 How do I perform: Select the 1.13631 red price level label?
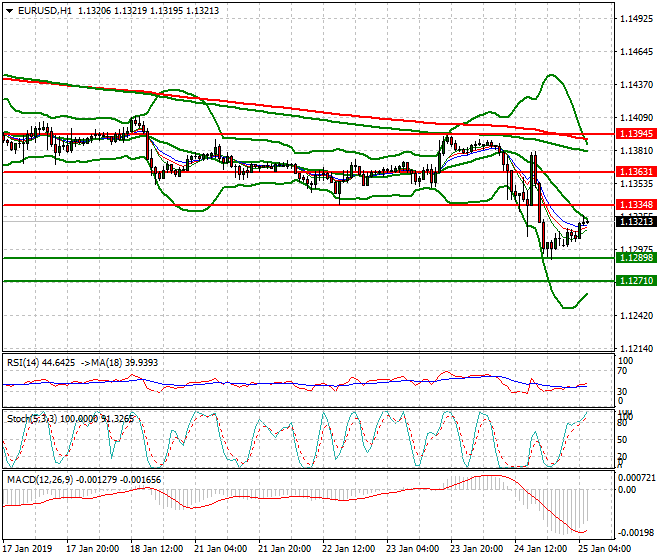tap(636, 172)
